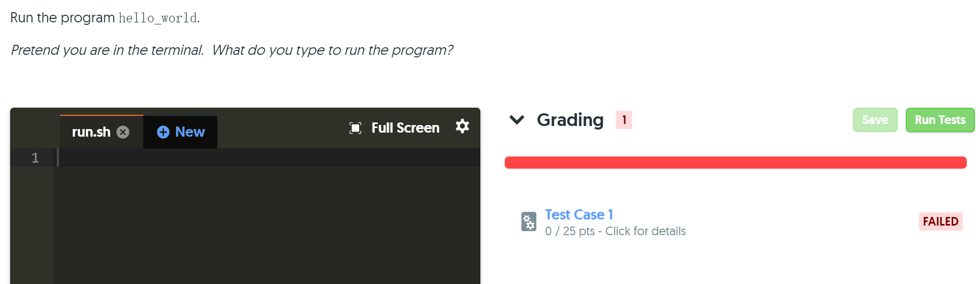The width and height of the screenshot is (980, 284).
Task: Click the red grading progress bar
Action: (735, 163)
